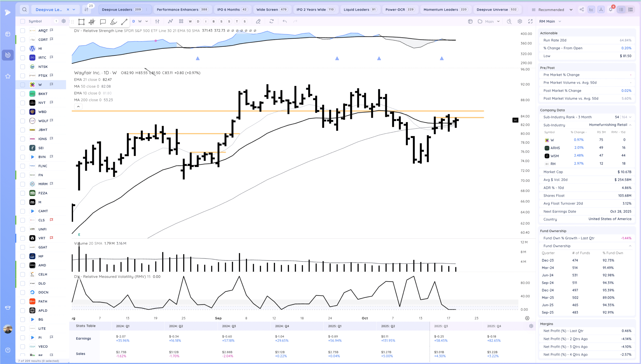641x364 pixels.
Task: Click the eraser icon in chart toolbar
Action: pyautogui.click(x=258, y=22)
